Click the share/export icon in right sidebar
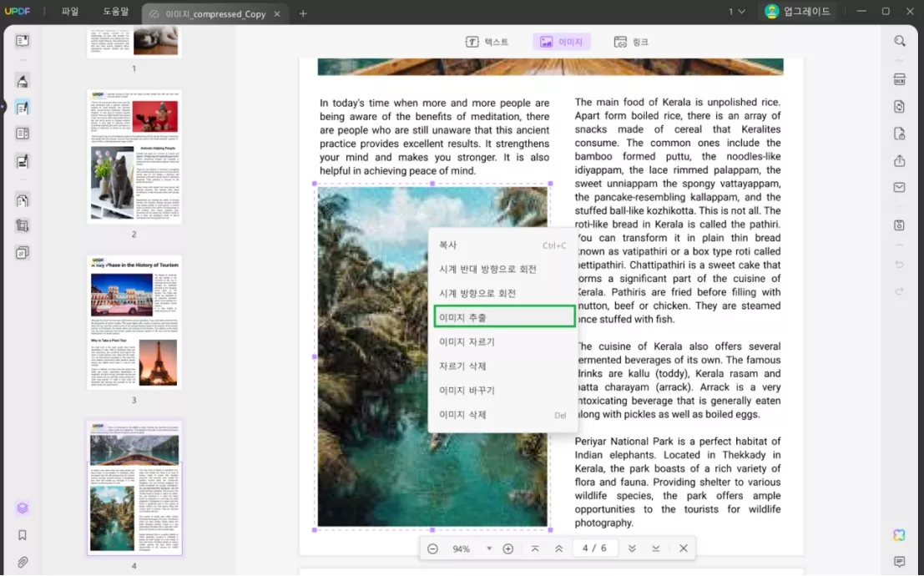This screenshot has height=576, width=924. click(x=899, y=160)
